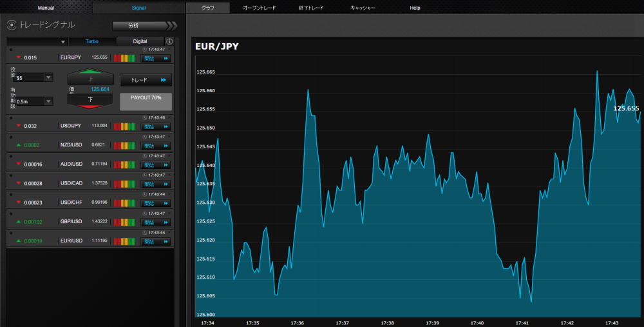
Task: Expand the GBP/USD signal row
Action: point(90,219)
